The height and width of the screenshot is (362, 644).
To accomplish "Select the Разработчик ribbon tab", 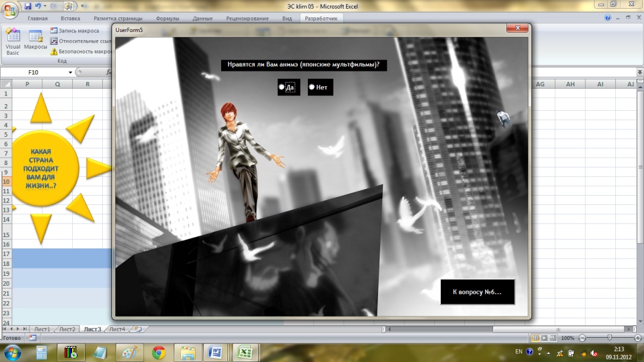I will pyautogui.click(x=321, y=19).
